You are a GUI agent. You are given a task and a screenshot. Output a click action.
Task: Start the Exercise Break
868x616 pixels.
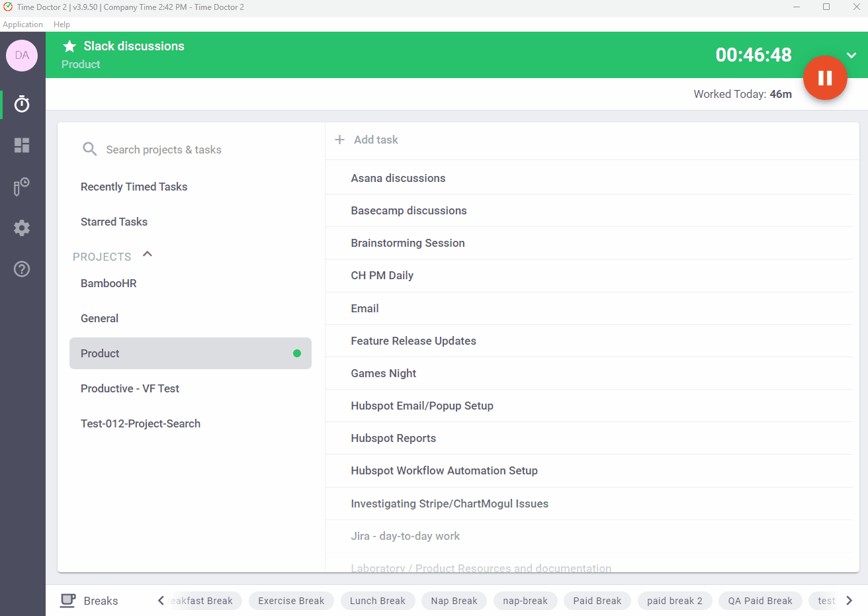click(x=291, y=601)
